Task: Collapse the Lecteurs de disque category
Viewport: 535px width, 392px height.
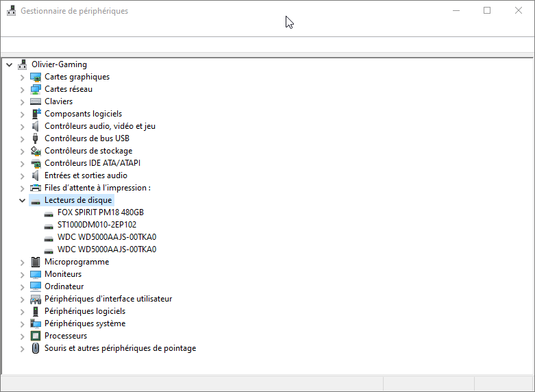Action: pyautogui.click(x=22, y=200)
